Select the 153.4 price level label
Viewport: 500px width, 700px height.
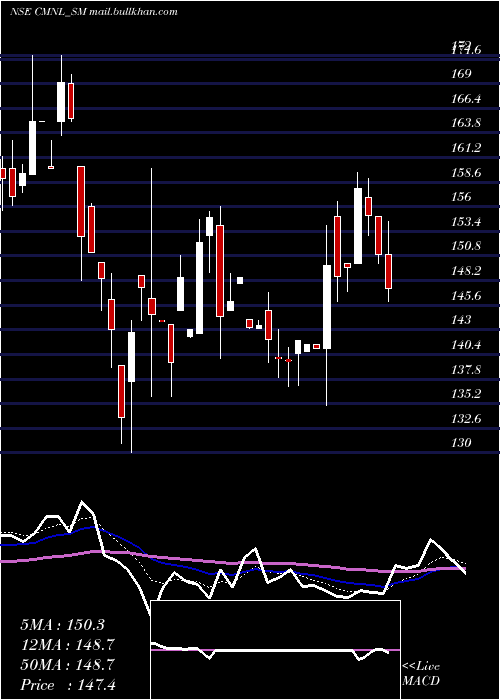pyautogui.click(x=466, y=221)
